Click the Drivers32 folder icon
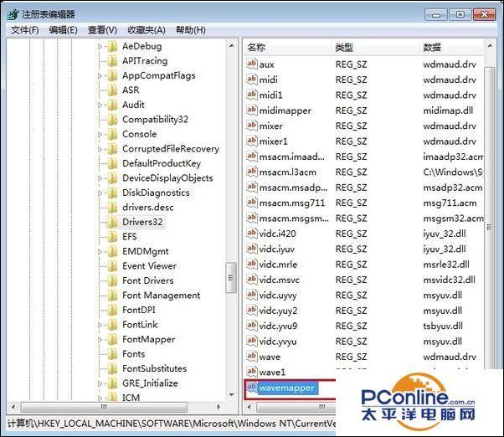This screenshot has width=504, height=437. click(112, 222)
